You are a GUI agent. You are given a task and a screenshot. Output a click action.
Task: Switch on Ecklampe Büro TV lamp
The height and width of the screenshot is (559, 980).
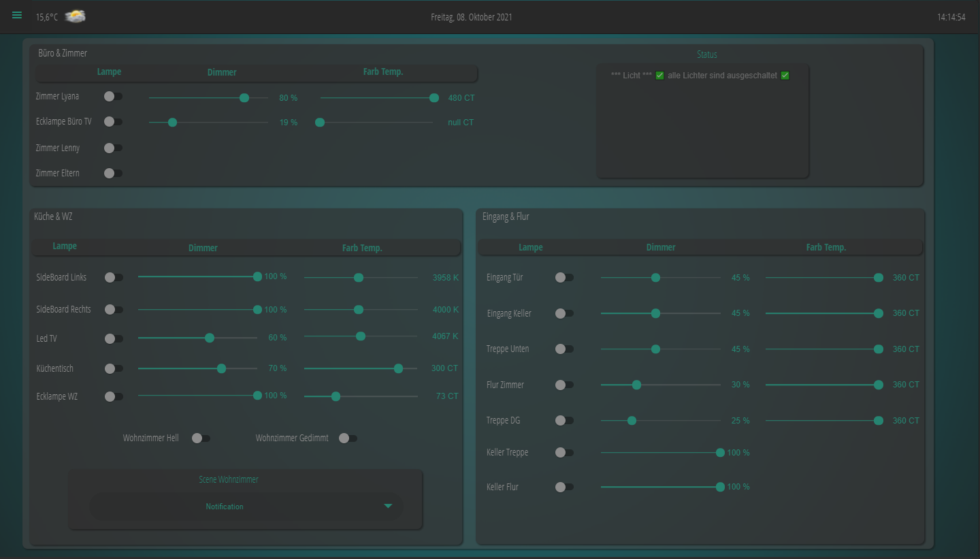point(113,122)
